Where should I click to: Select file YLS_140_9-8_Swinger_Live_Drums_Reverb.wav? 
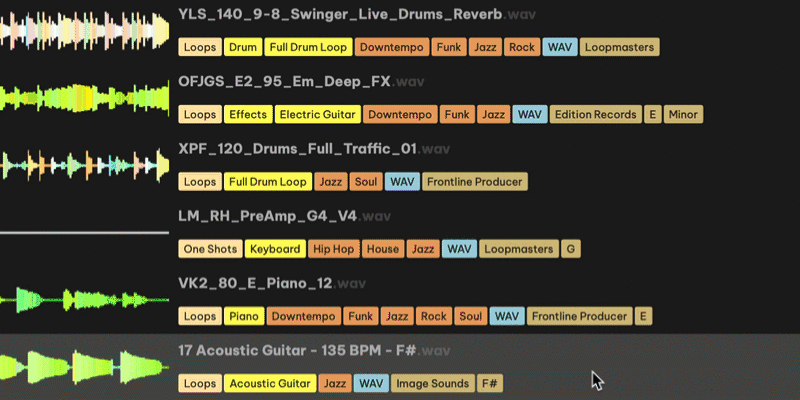click(357, 14)
